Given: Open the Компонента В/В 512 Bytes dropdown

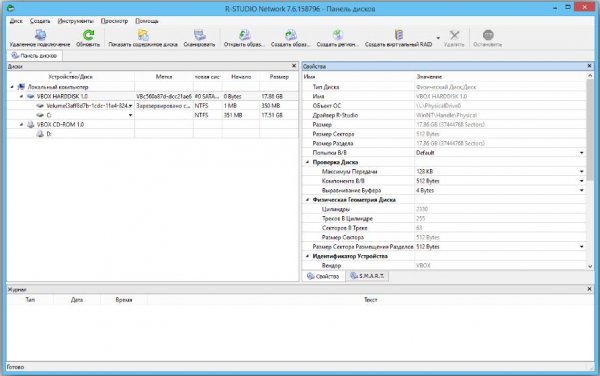Looking at the screenshot, I should coord(581,181).
